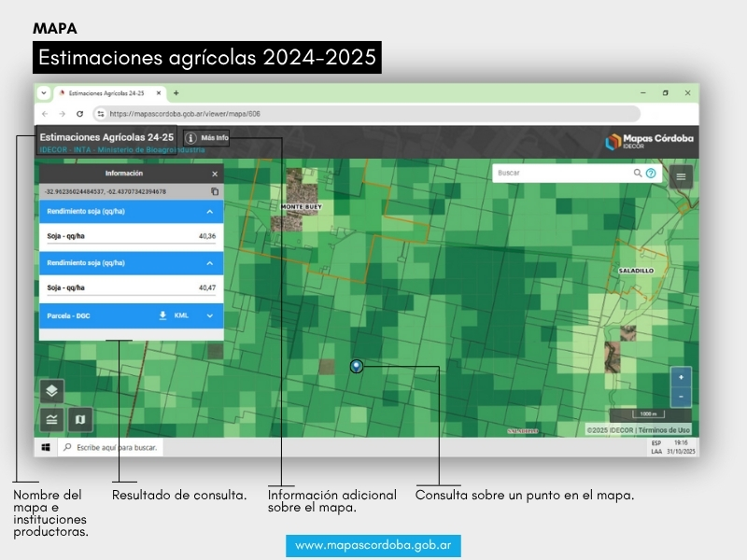
Task: Copy coordinates with the copy icon
Action: coord(214,191)
